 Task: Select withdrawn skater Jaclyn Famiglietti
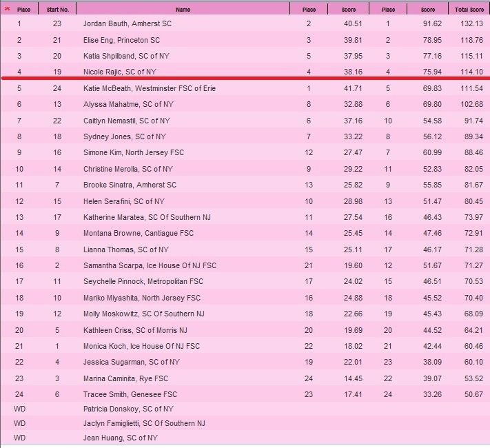click(144, 424)
